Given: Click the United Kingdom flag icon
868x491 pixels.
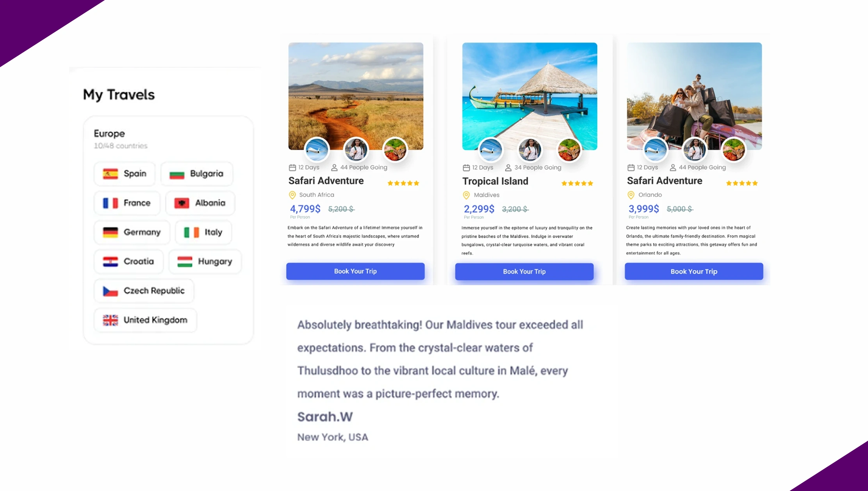Looking at the screenshot, I should (111, 320).
